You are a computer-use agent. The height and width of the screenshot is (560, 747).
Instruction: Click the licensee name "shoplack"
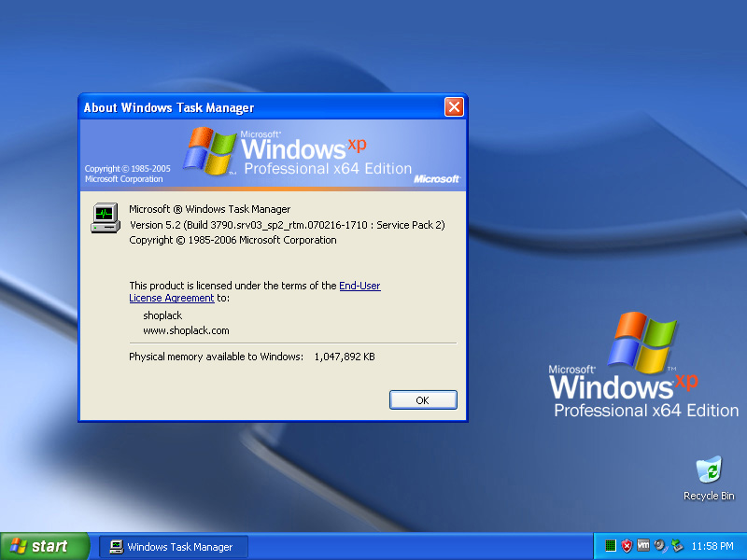(162, 315)
